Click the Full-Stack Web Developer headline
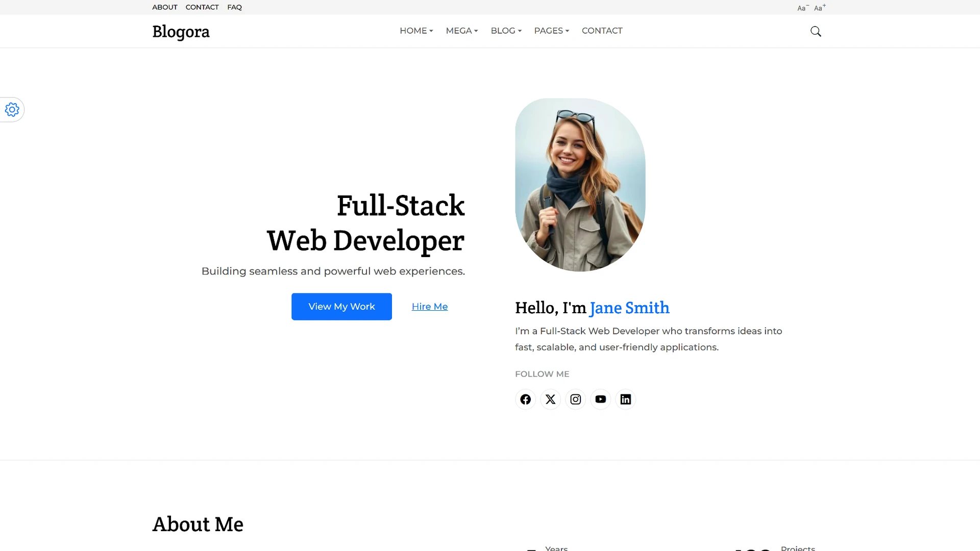The width and height of the screenshot is (980, 551). click(x=365, y=223)
